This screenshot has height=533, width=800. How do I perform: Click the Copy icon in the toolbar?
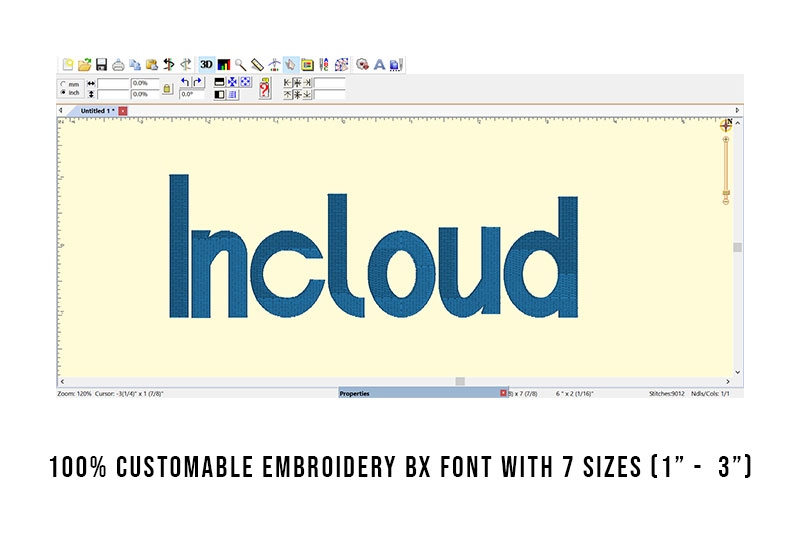tap(135, 65)
